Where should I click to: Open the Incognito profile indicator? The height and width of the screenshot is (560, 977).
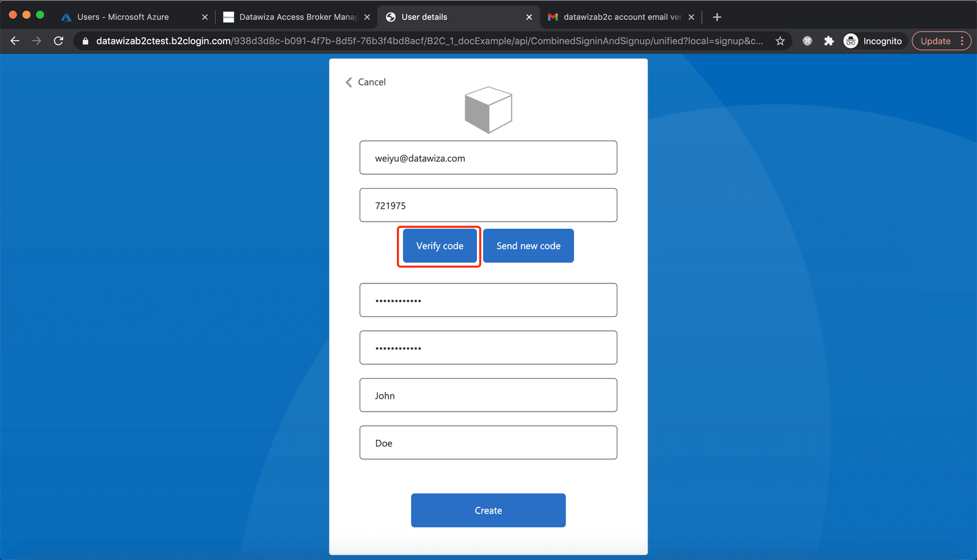point(873,41)
